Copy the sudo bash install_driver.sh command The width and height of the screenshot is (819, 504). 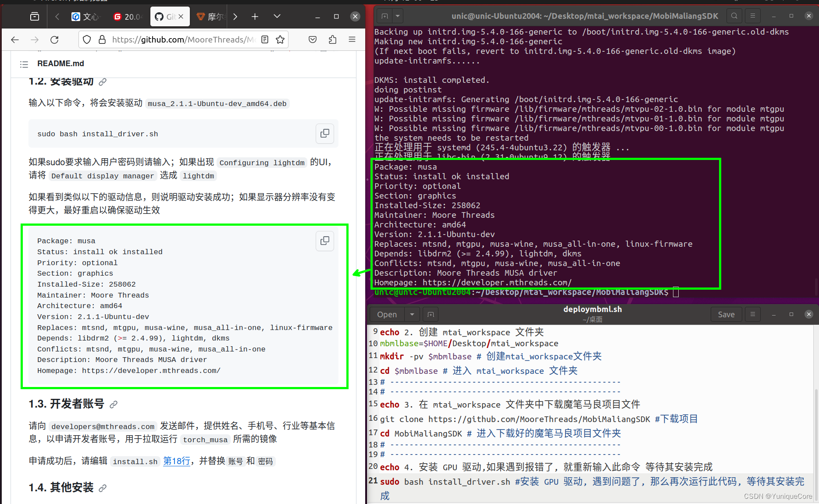coord(325,133)
